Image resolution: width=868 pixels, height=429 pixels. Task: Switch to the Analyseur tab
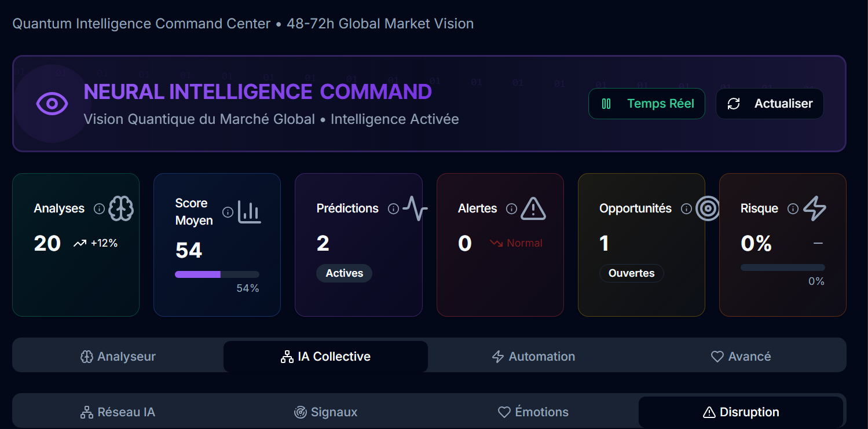coord(118,357)
